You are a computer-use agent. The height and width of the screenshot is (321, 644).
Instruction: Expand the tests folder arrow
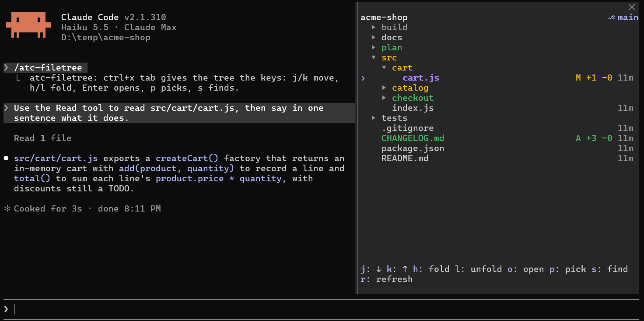(x=374, y=118)
